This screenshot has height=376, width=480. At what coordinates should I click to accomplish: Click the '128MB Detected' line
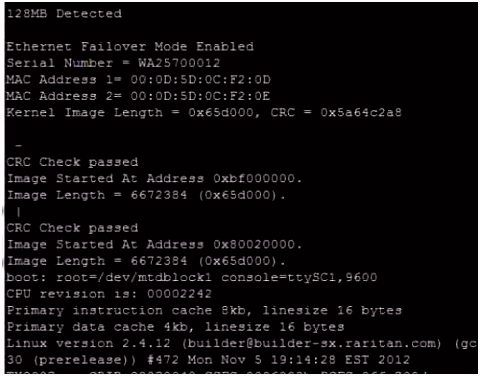64,14
